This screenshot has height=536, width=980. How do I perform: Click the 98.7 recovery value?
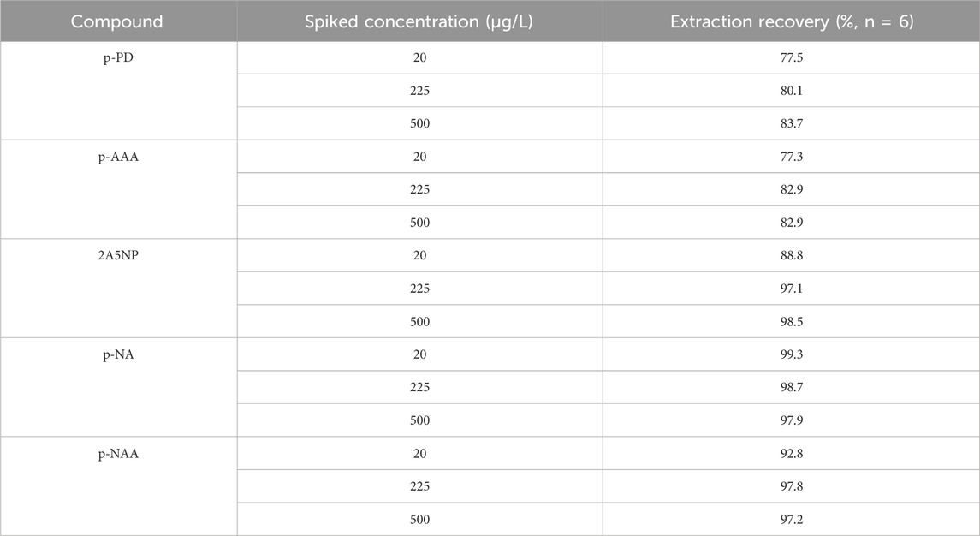click(x=791, y=388)
